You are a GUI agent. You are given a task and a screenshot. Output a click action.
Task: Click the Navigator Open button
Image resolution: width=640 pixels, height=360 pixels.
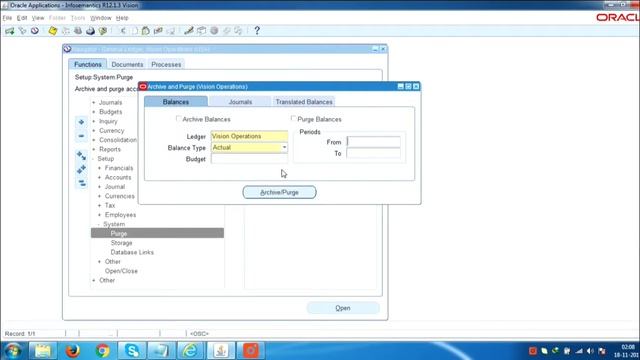pos(343,308)
